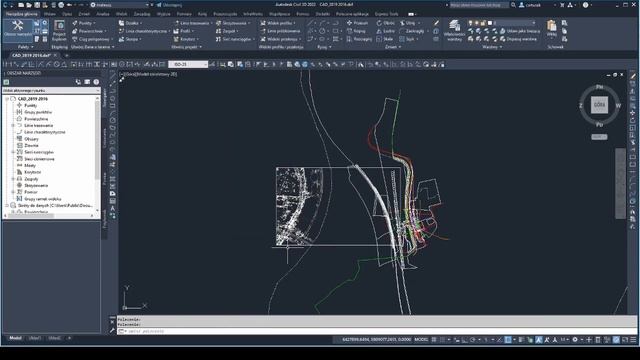Click the toolspace help question-mark icon
Image resolution: width=640 pixels, height=360 pixels.
pyautogui.click(x=96, y=82)
